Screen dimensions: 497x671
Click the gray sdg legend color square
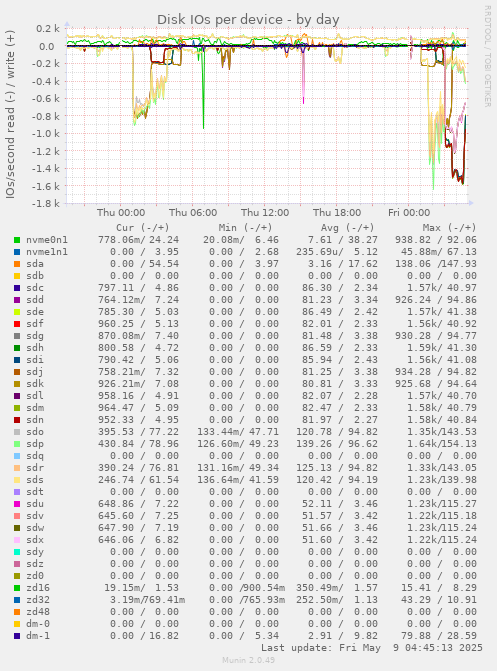tap(17, 336)
